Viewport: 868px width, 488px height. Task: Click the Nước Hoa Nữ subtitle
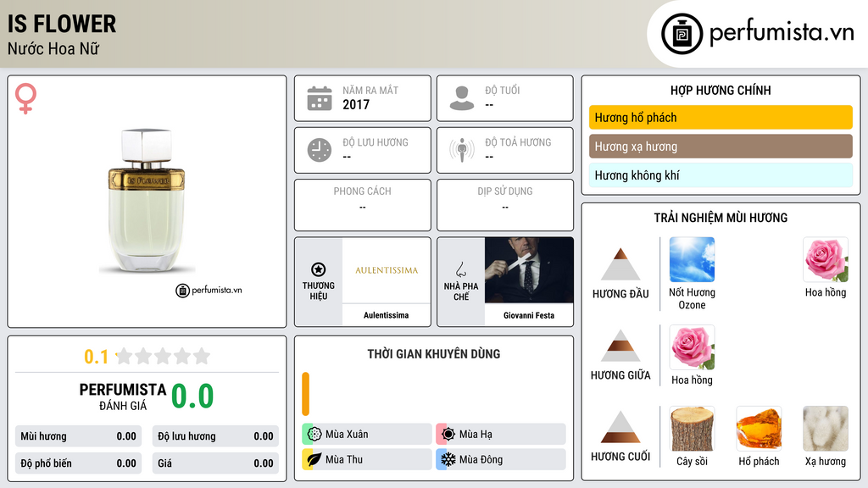(53, 48)
